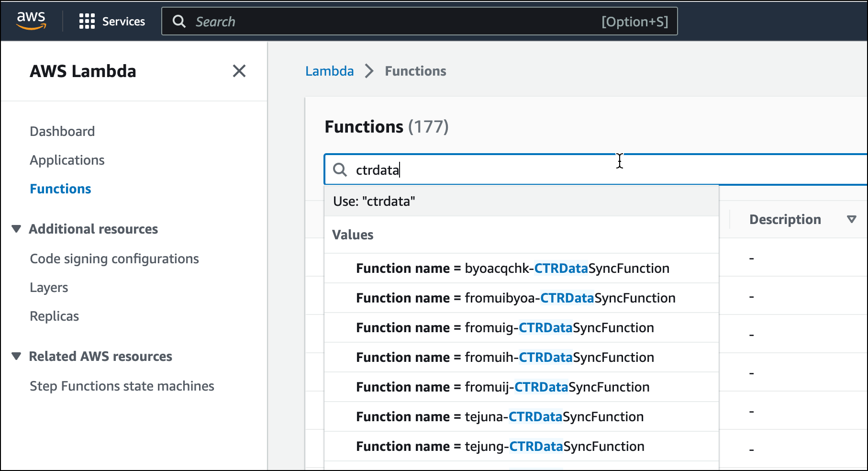Viewport: 868px width, 471px height.
Task: Click the filter box magnifier icon
Action: click(x=340, y=169)
